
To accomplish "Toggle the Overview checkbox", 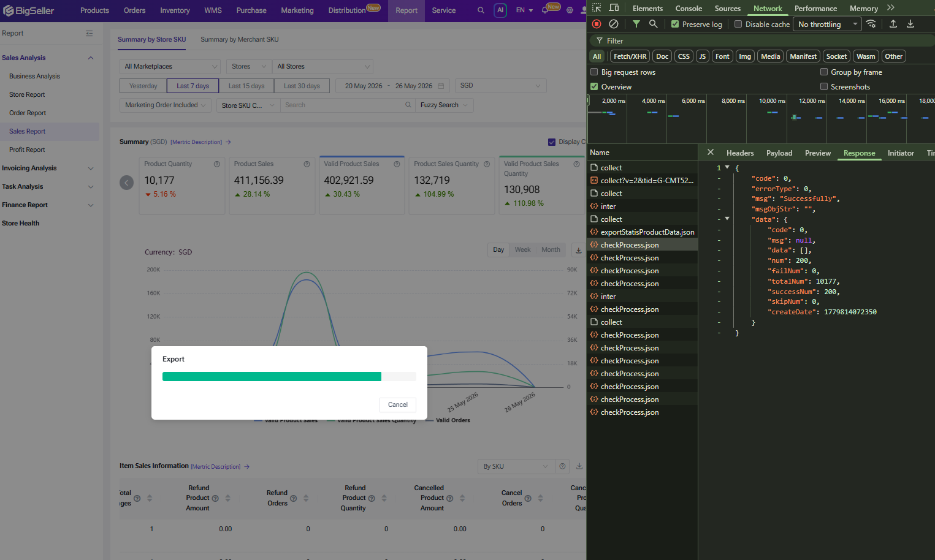I will (x=594, y=86).
